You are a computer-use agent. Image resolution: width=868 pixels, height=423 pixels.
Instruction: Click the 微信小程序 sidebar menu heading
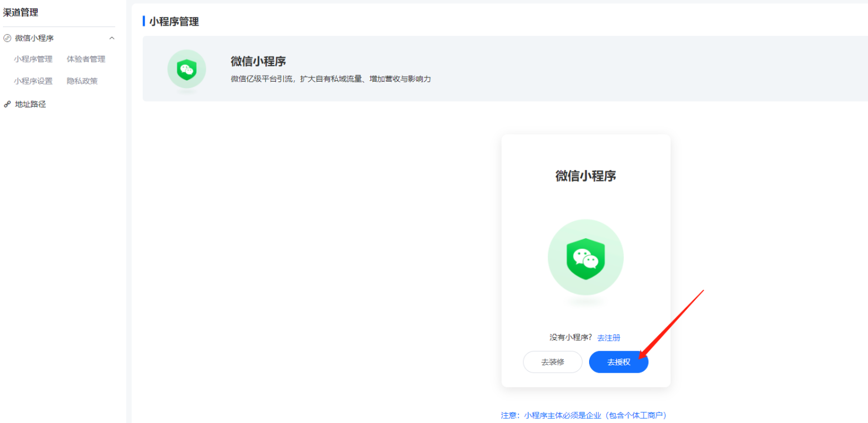34,38
